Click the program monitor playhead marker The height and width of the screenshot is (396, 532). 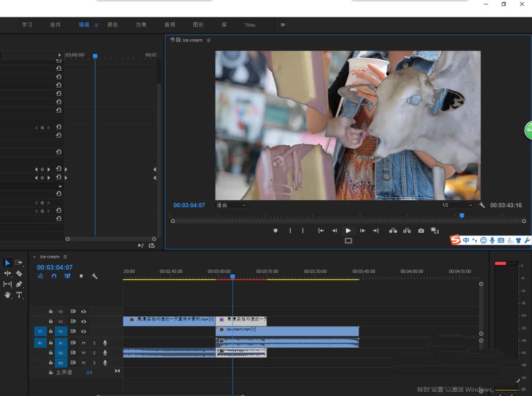point(462,215)
